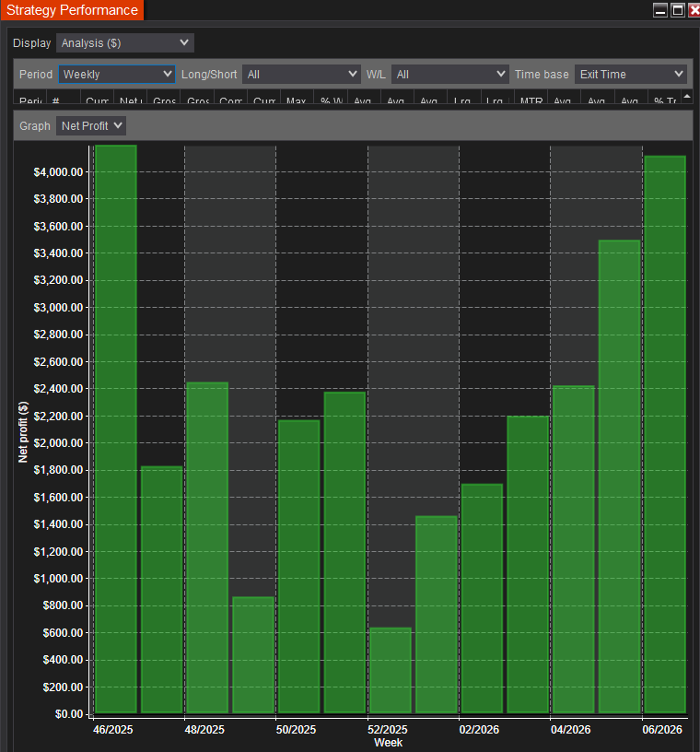Click the Max column header
Image resolution: width=700 pixels, height=752 pixels.
[296, 100]
